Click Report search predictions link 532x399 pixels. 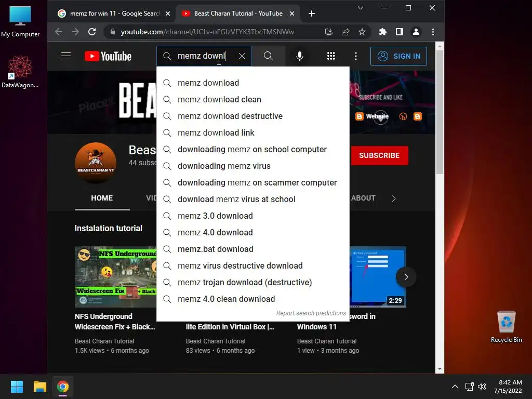click(x=311, y=313)
